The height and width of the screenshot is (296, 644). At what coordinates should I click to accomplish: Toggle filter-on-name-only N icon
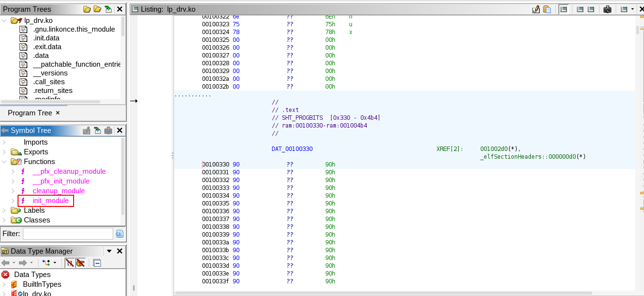(x=70, y=263)
